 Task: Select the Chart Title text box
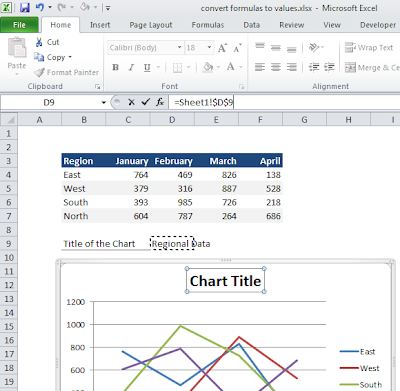[x=225, y=281]
